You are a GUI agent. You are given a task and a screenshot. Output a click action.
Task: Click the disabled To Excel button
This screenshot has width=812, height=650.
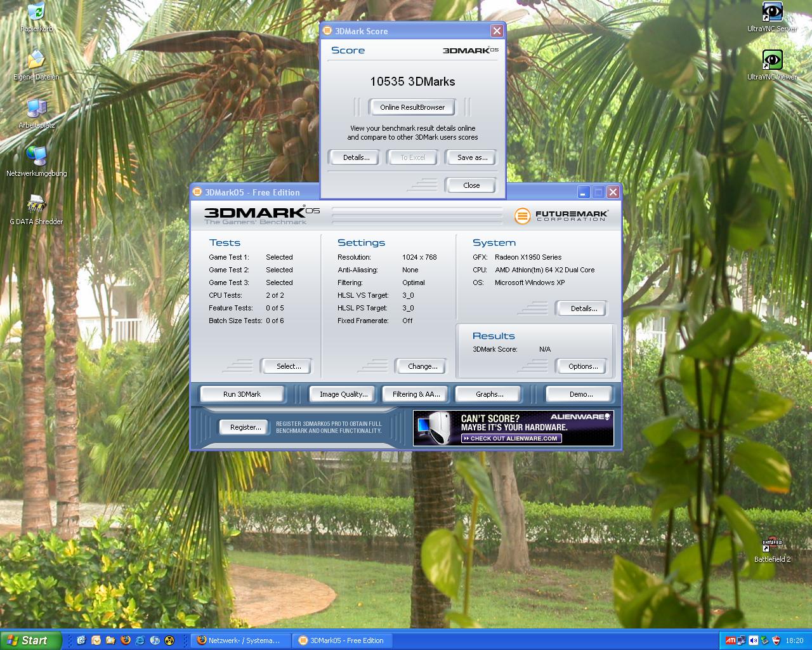[x=412, y=157]
